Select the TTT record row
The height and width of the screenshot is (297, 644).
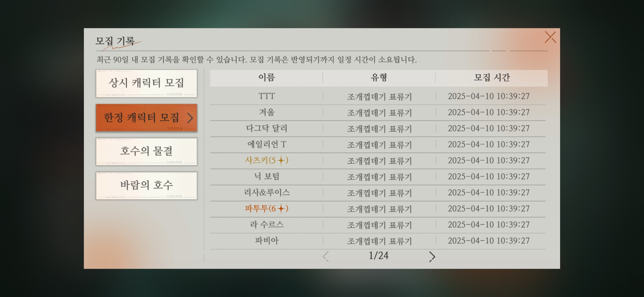click(x=266, y=96)
